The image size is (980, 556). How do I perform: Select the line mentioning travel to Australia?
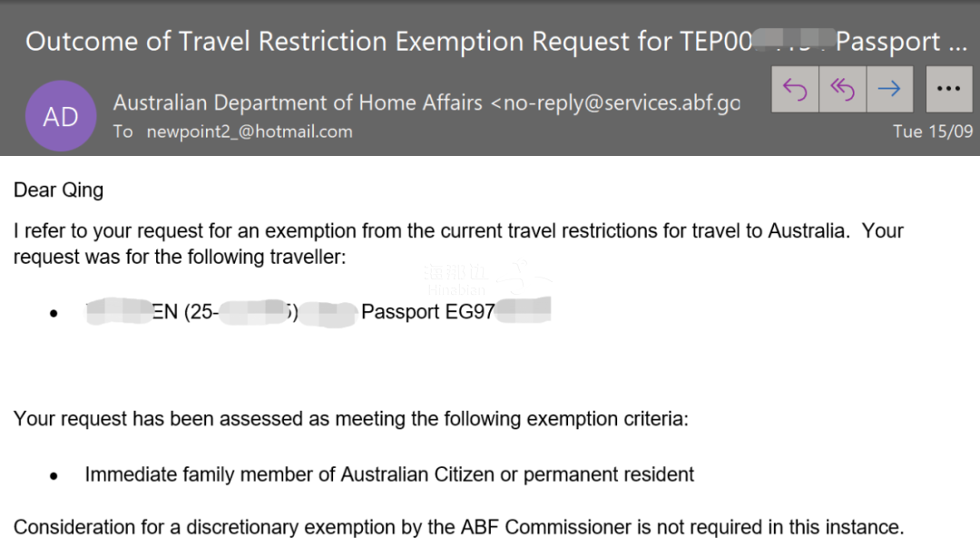[459, 231]
